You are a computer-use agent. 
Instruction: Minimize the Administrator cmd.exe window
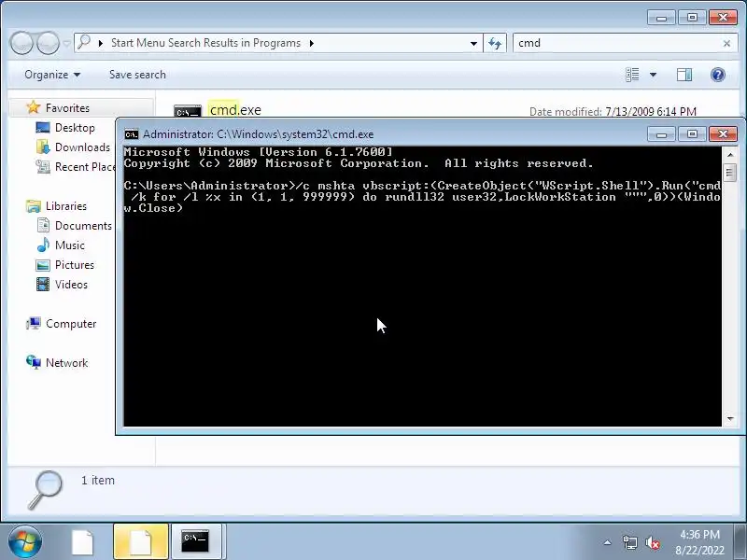pos(661,134)
